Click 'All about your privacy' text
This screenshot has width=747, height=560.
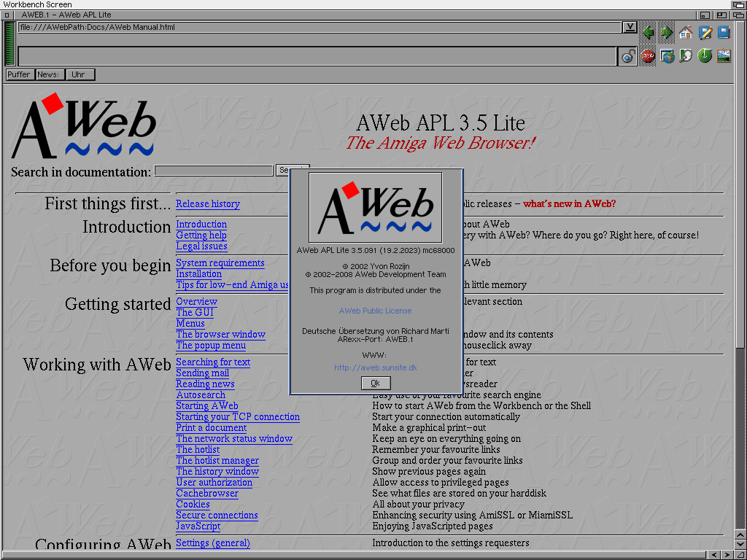click(x=418, y=505)
